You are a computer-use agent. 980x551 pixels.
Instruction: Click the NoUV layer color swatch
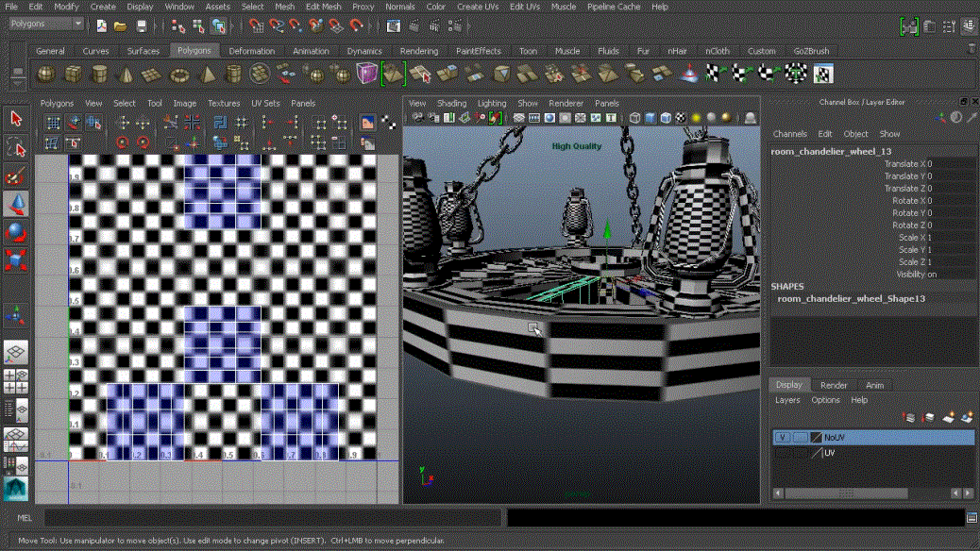coord(816,437)
